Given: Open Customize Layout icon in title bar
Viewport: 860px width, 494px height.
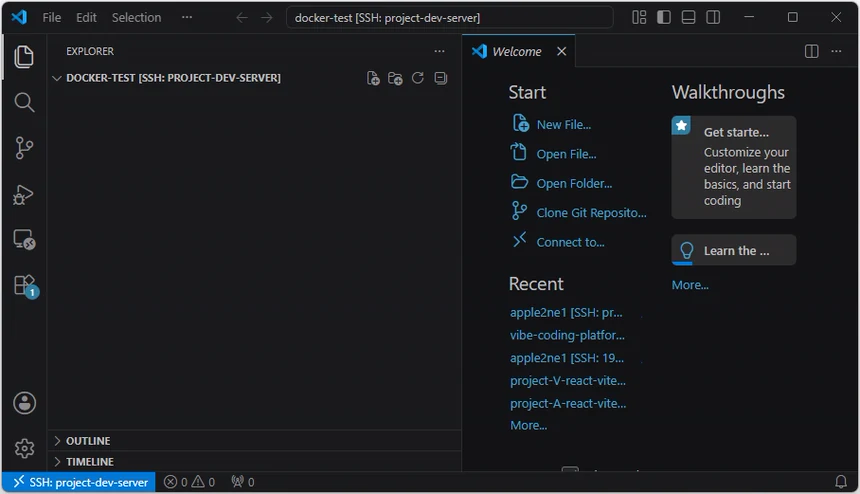Looking at the screenshot, I should pos(639,18).
